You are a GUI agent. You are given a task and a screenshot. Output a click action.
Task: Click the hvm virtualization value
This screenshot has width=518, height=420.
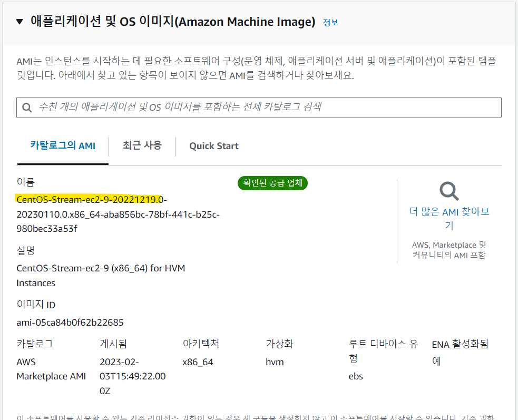point(275,362)
